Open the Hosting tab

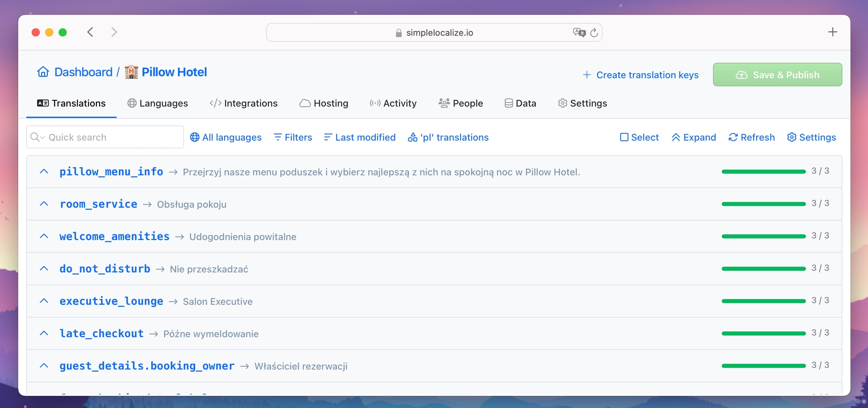pyautogui.click(x=324, y=103)
